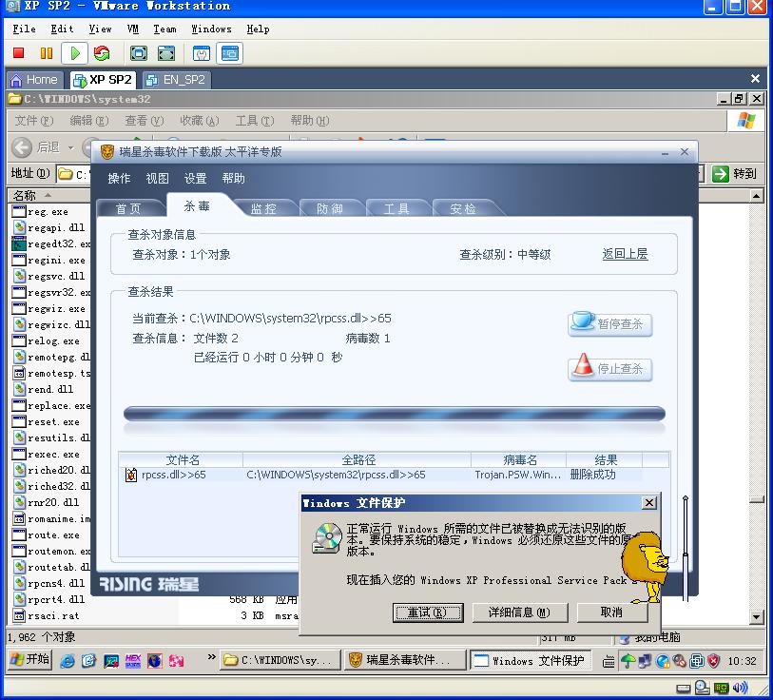This screenshot has width=773, height=700.
Task: Click the red shield security tray icon
Action: tap(713, 661)
